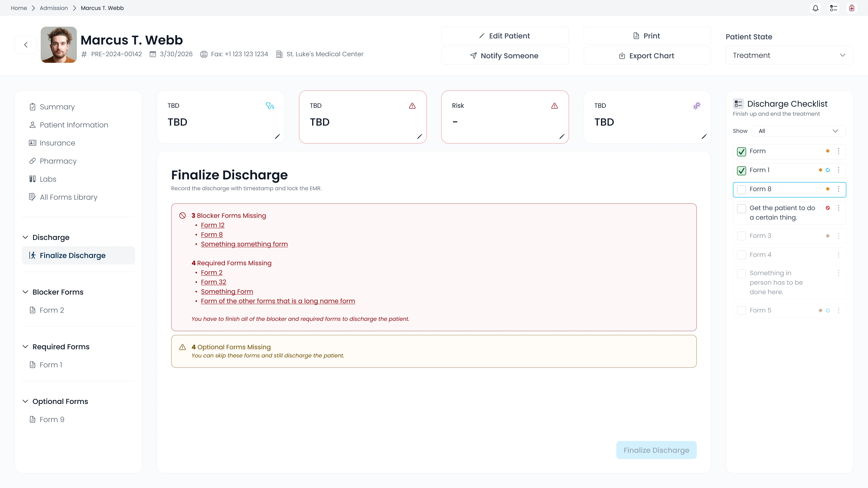Open the Form 12 blocker link
The image size is (868, 488).
[213, 225]
